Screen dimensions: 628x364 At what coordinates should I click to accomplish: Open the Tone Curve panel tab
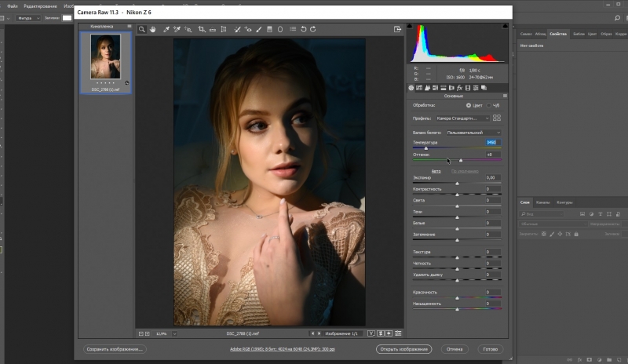(420, 88)
